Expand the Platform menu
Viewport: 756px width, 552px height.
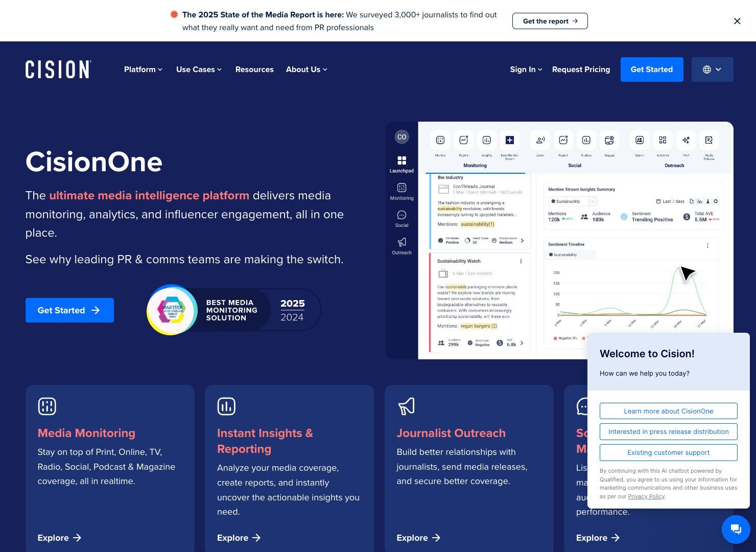143,70
